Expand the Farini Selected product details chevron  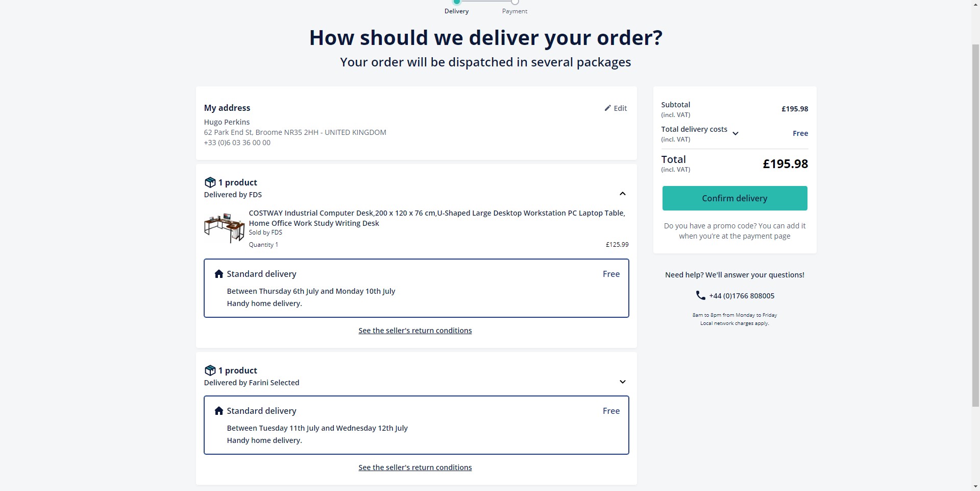(622, 382)
